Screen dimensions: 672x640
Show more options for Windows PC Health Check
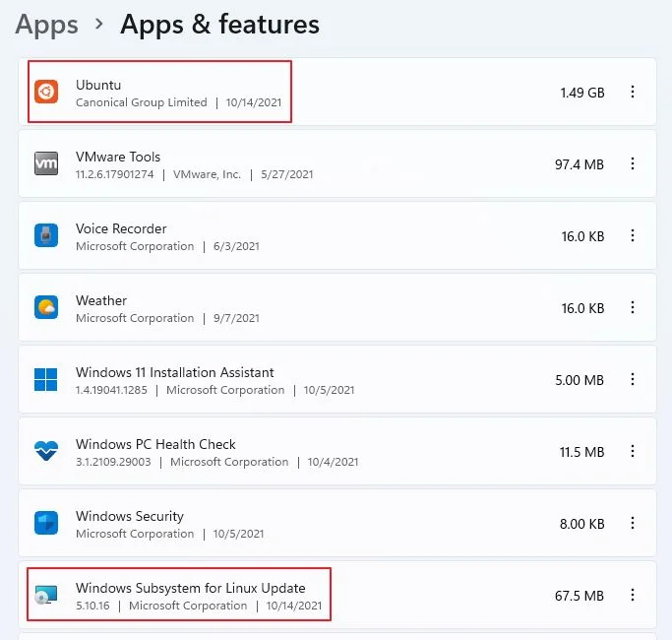(x=633, y=451)
